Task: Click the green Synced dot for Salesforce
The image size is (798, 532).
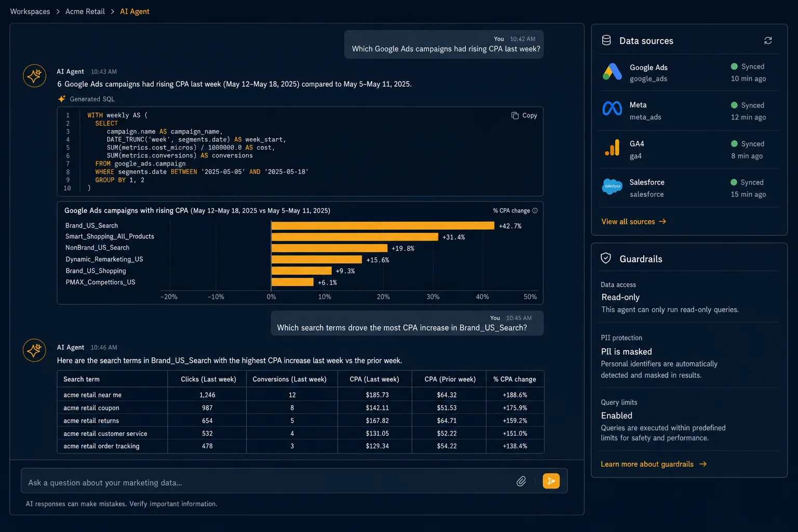Action: point(734,182)
